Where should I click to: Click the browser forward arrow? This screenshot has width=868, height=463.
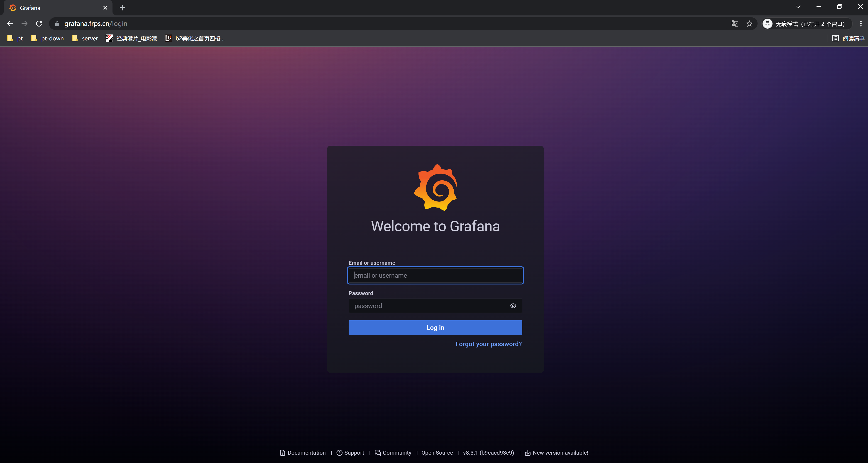coord(24,24)
